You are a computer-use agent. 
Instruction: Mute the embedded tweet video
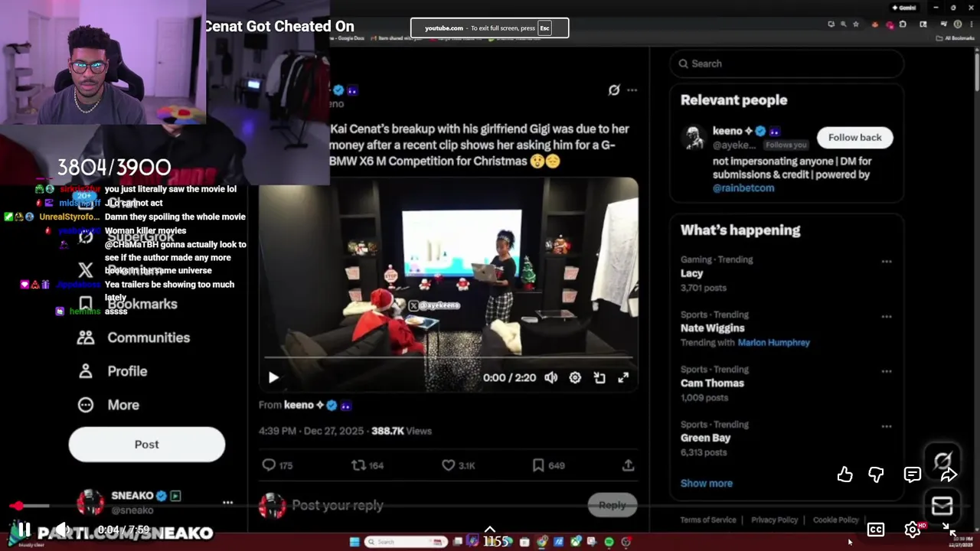point(550,377)
